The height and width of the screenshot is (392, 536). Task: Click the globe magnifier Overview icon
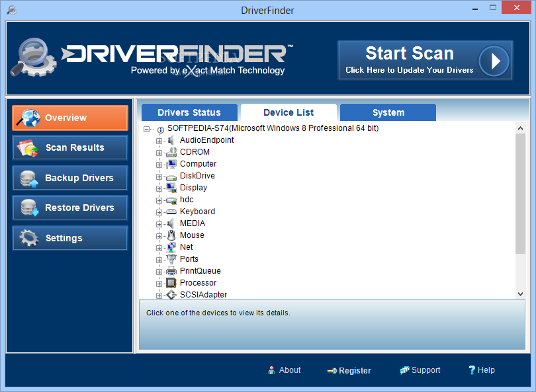click(x=28, y=118)
